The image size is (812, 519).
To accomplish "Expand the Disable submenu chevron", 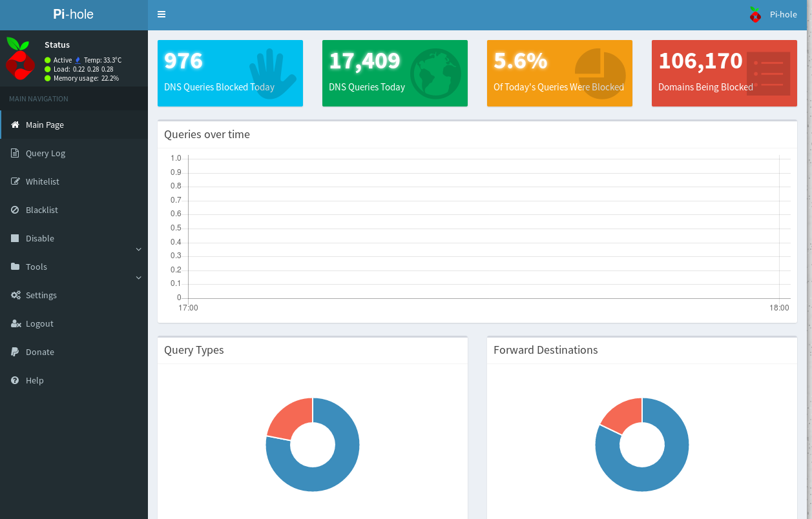I will coord(138,249).
